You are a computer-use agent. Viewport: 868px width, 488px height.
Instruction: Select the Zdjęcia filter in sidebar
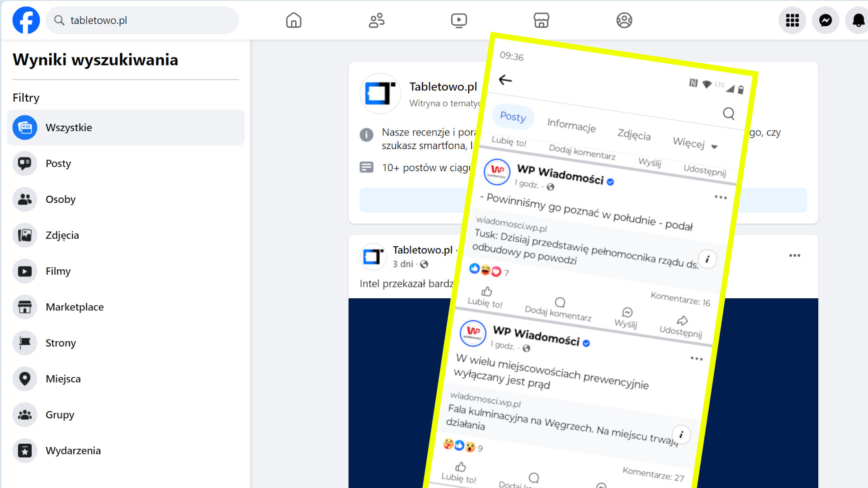(x=126, y=235)
